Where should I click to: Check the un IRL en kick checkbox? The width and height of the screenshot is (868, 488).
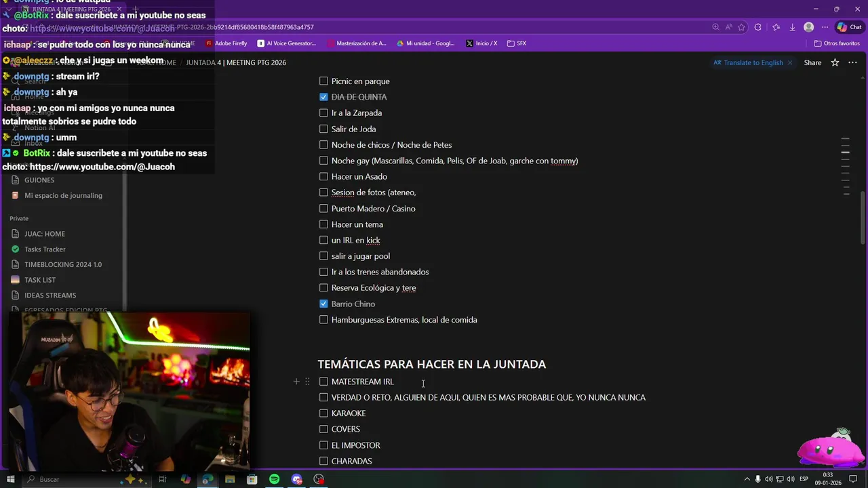(323, 240)
